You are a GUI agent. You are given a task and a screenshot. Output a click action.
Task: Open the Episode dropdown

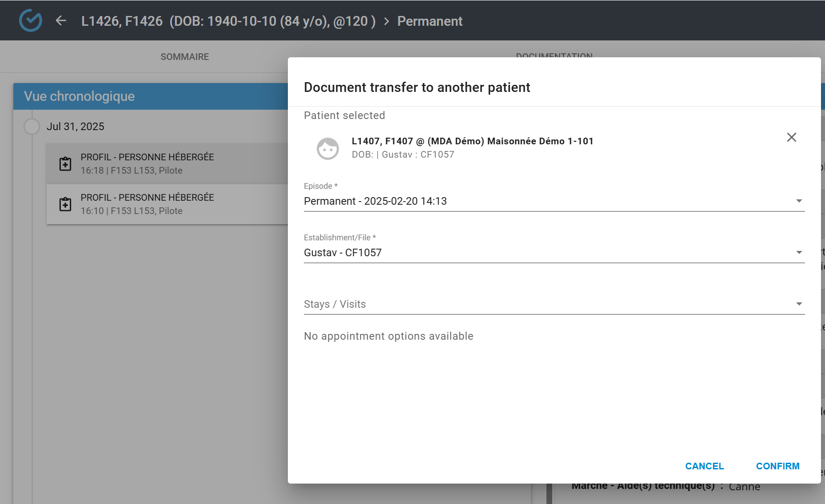point(554,201)
